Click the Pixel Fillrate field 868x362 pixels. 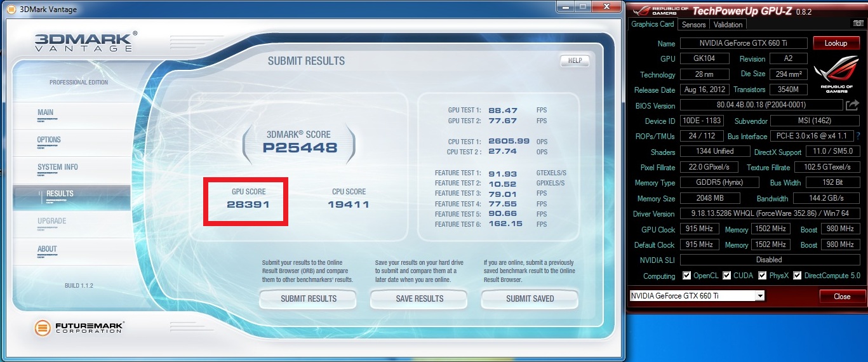[x=710, y=167]
